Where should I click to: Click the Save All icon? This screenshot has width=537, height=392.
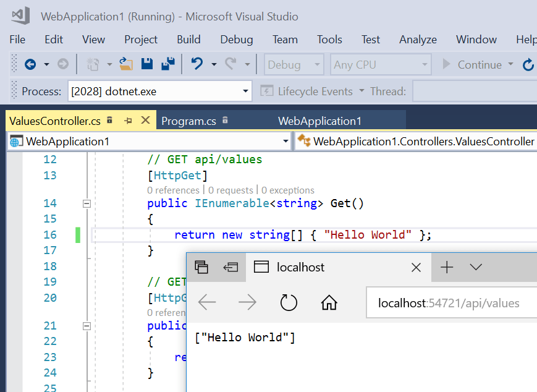pos(168,64)
